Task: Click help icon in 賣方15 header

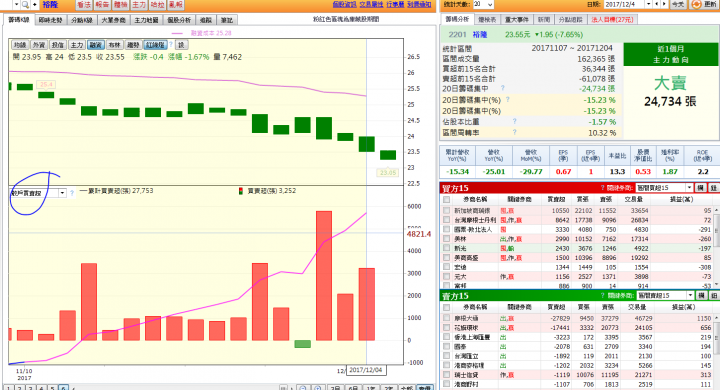Action: pos(602,295)
